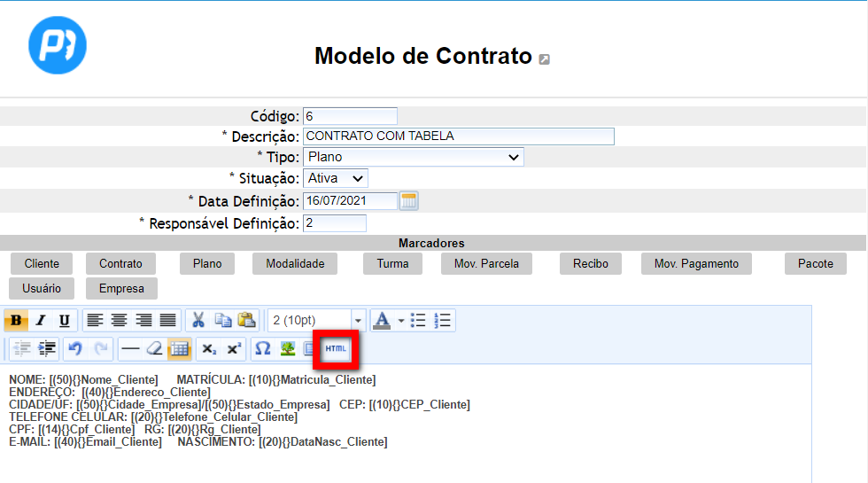Click the cut scissors icon

(x=198, y=321)
